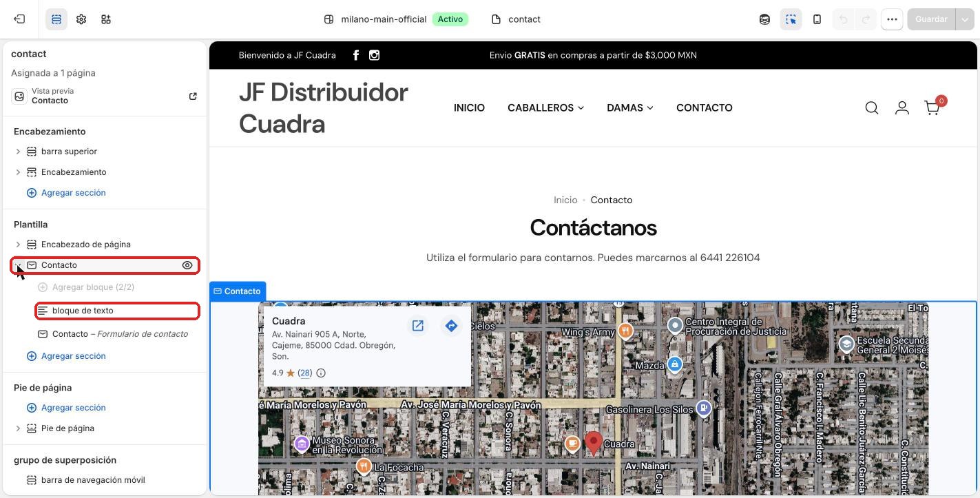Click the 28 reviews link on the map card
Screen dimensions: 980x498
[x=305, y=373]
